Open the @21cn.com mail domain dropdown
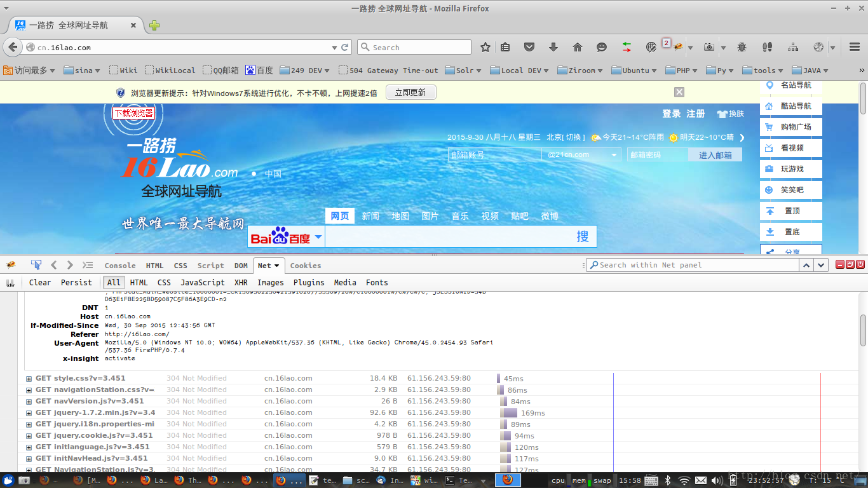The image size is (868, 488). click(x=614, y=154)
